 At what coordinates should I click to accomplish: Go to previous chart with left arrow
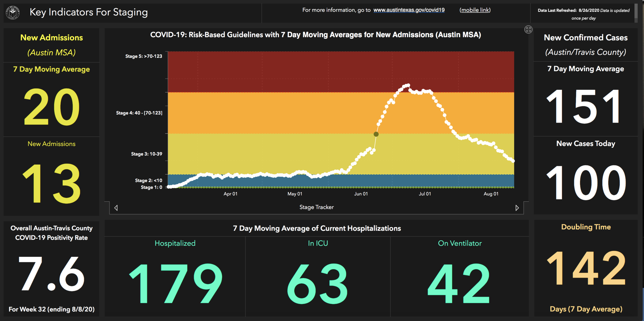pyautogui.click(x=116, y=208)
